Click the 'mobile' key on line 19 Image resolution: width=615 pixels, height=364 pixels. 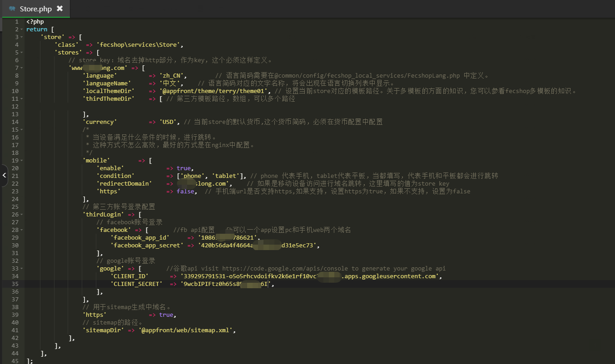[96, 161]
